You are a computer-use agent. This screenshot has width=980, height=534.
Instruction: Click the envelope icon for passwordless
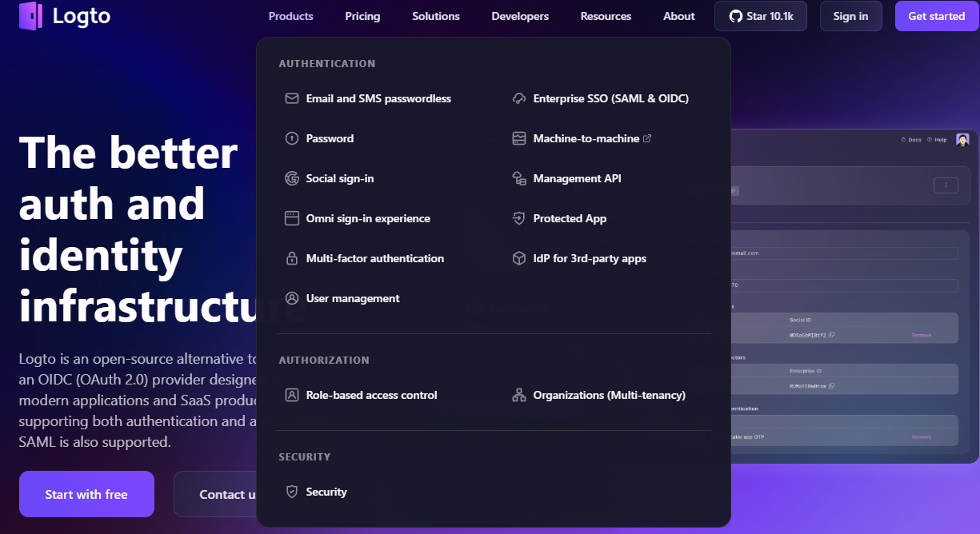[292, 98]
